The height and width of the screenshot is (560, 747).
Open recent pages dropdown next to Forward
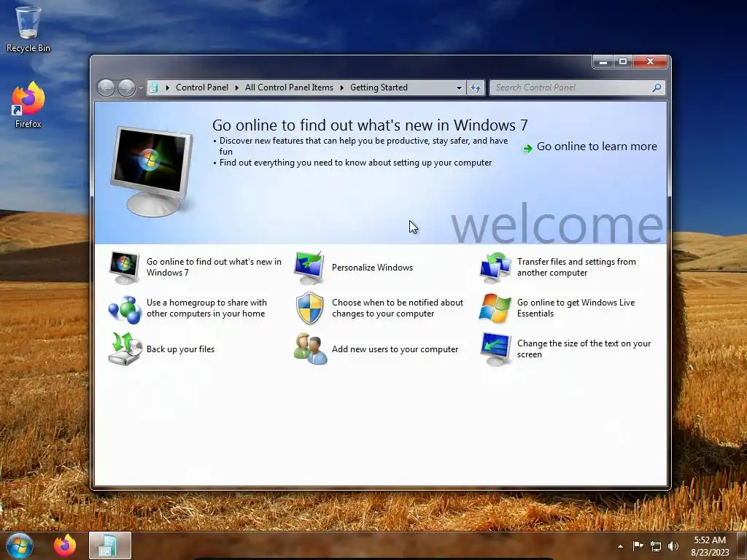pos(141,88)
